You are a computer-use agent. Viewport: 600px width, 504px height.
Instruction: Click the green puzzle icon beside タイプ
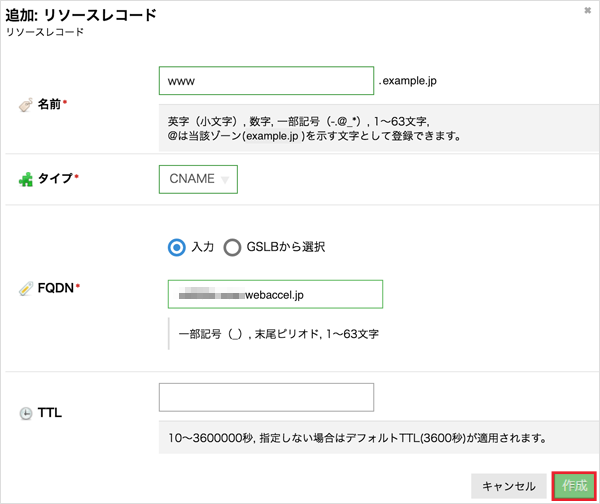(x=25, y=180)
